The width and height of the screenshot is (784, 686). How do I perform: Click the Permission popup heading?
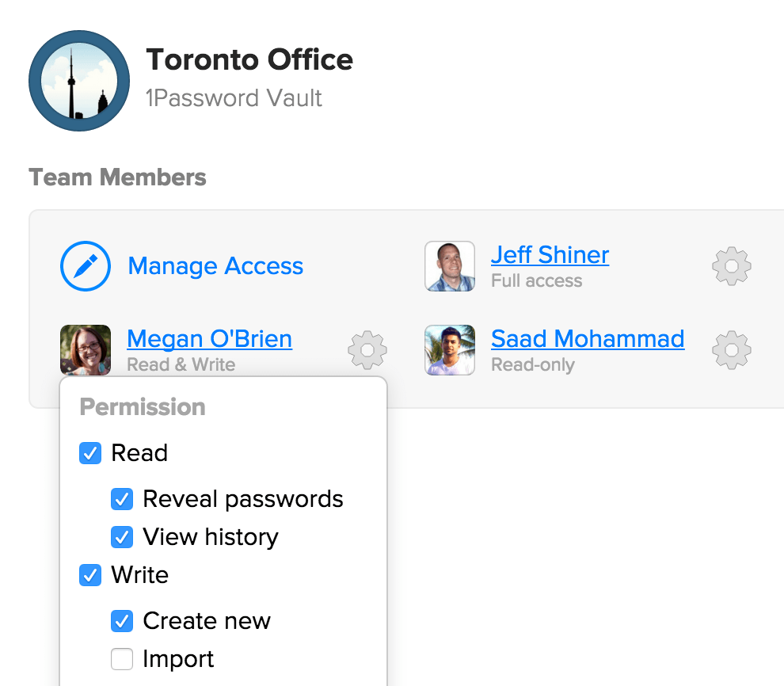coord(143,407)
